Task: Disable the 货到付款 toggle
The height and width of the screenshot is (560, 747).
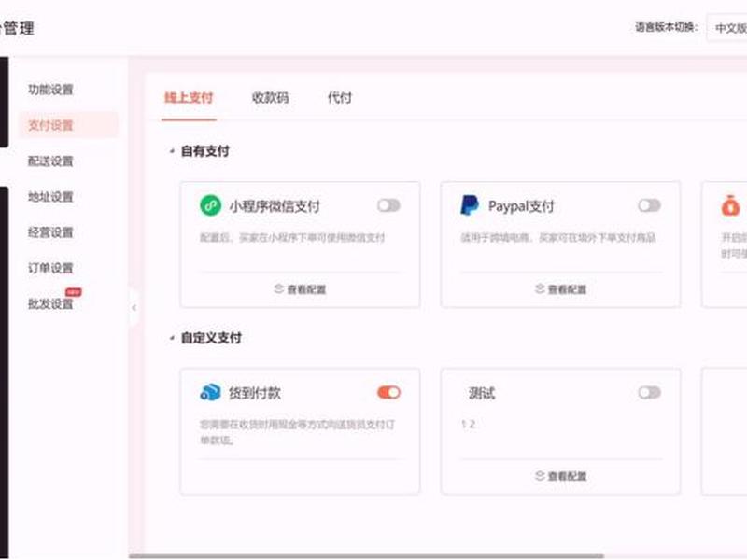Action: coord(388,392)
